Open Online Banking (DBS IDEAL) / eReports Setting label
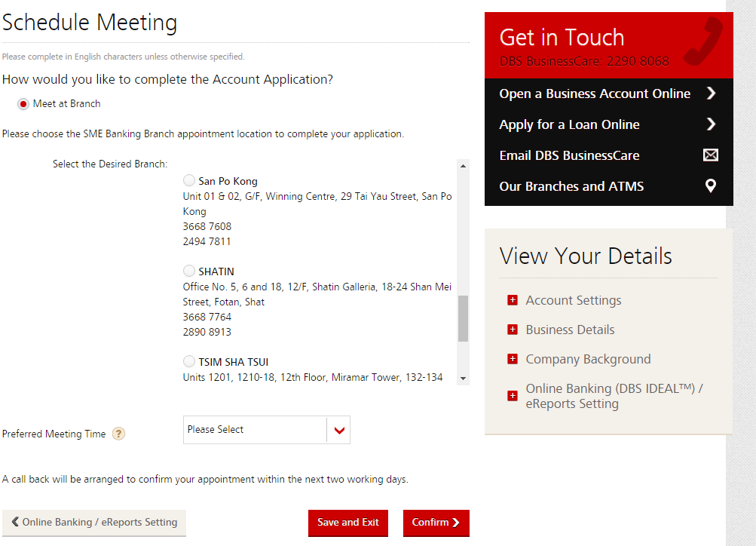The height and width of the screenshot is (546, 756). pos(614,396)
